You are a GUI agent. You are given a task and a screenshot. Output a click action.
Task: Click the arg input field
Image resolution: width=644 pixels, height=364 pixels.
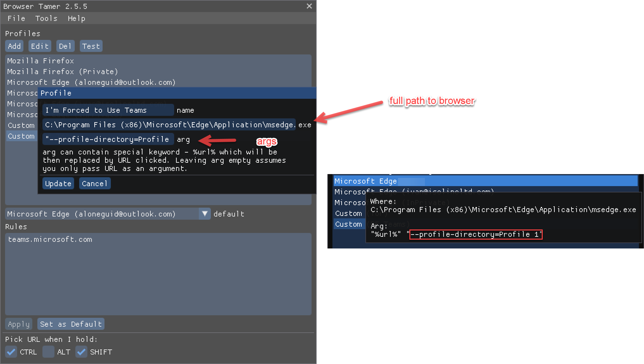(x=108, y=139)
